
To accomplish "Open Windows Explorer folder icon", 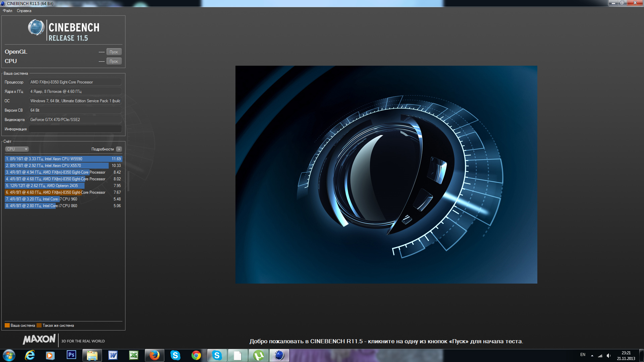I will point(92,355).
